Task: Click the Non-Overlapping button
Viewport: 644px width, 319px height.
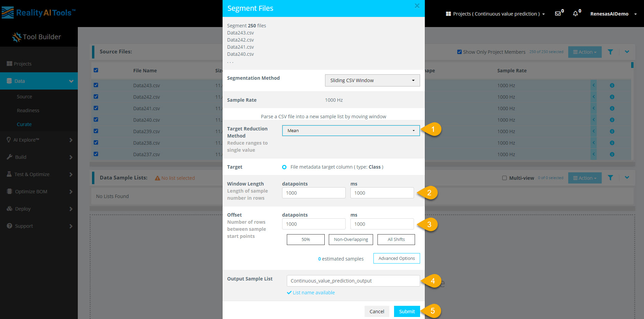Action: (351, 239)
